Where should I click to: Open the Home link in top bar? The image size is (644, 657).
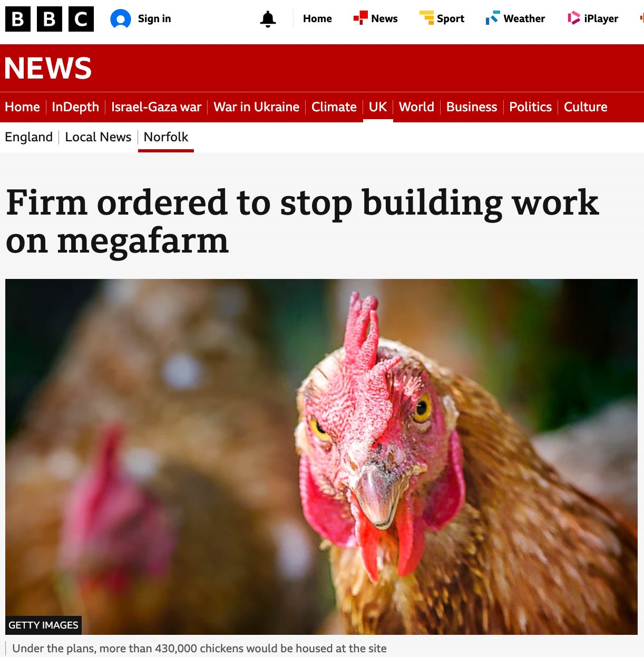pyautogui.click(x=317, y=18)
